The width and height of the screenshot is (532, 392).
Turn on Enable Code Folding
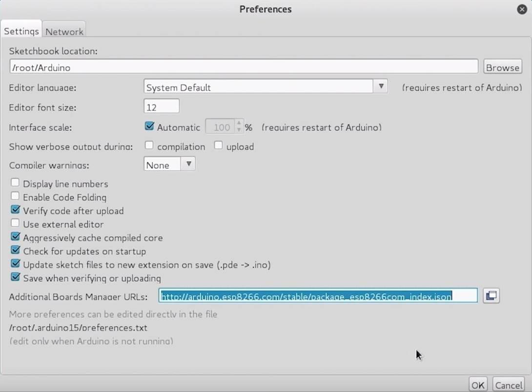tap(15, 197)
